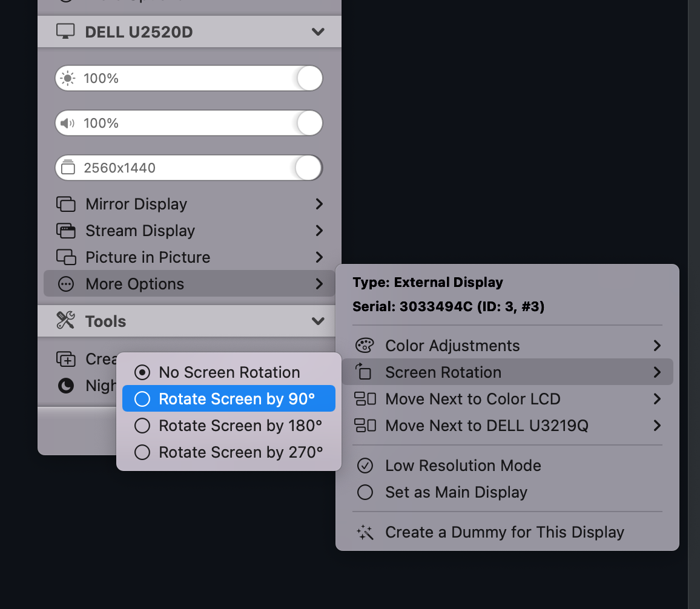Screen dimensions: 700x609
Task: Click the Screen Rotation icon
Action: [365, 372]
